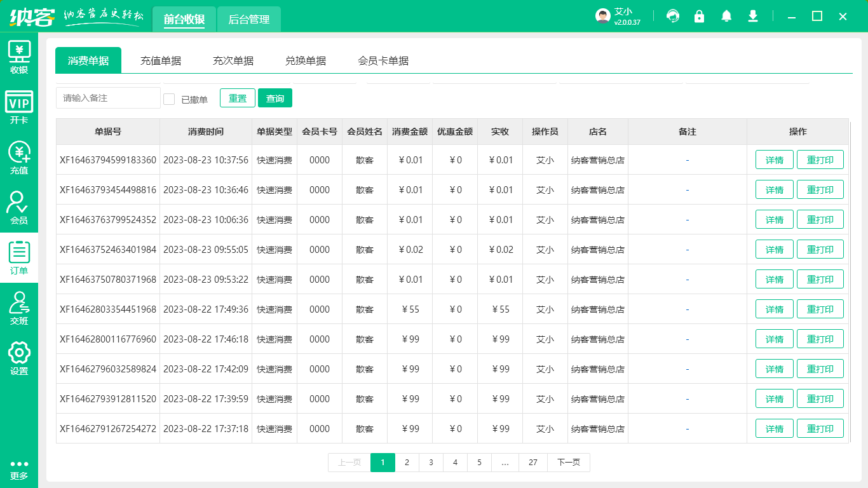Screen dimensions: 868x488
Task: Switch to the 会员卡单据 membership card tab
Action: [x=383, y=60]
